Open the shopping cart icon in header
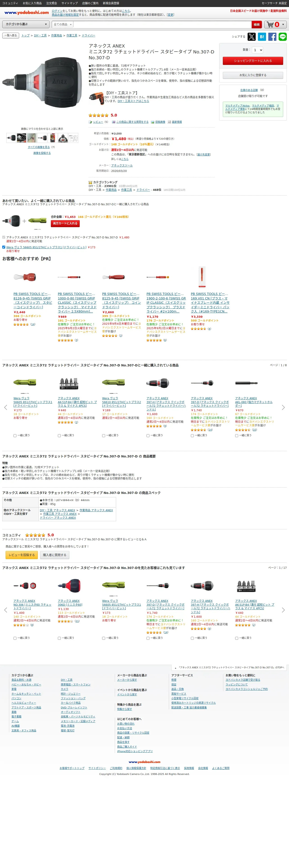Screen dimensions: 289x868 270,25
